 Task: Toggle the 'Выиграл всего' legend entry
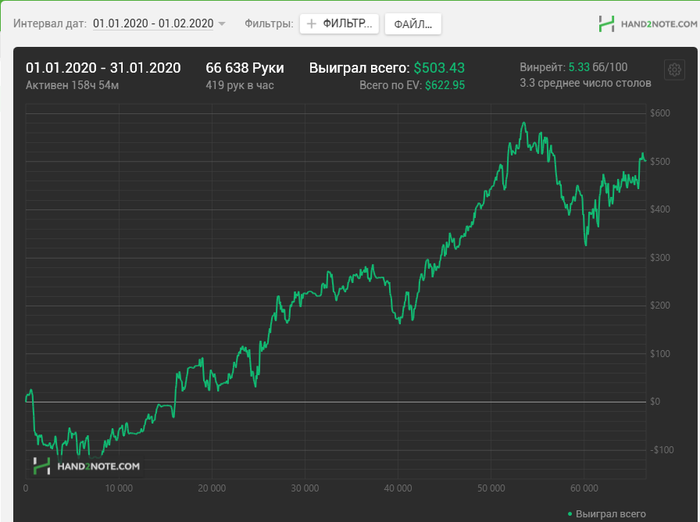(x=607, y=514)
